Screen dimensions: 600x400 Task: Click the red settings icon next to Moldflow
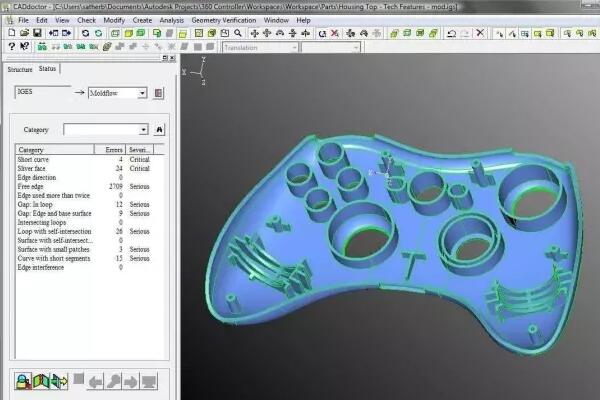coord(159,93)
